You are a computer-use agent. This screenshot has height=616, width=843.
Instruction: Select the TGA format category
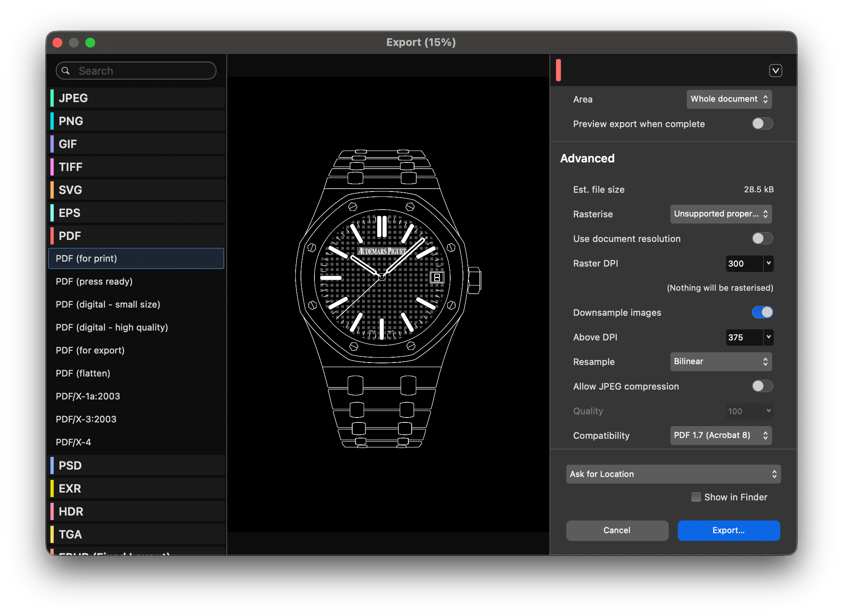137,534
